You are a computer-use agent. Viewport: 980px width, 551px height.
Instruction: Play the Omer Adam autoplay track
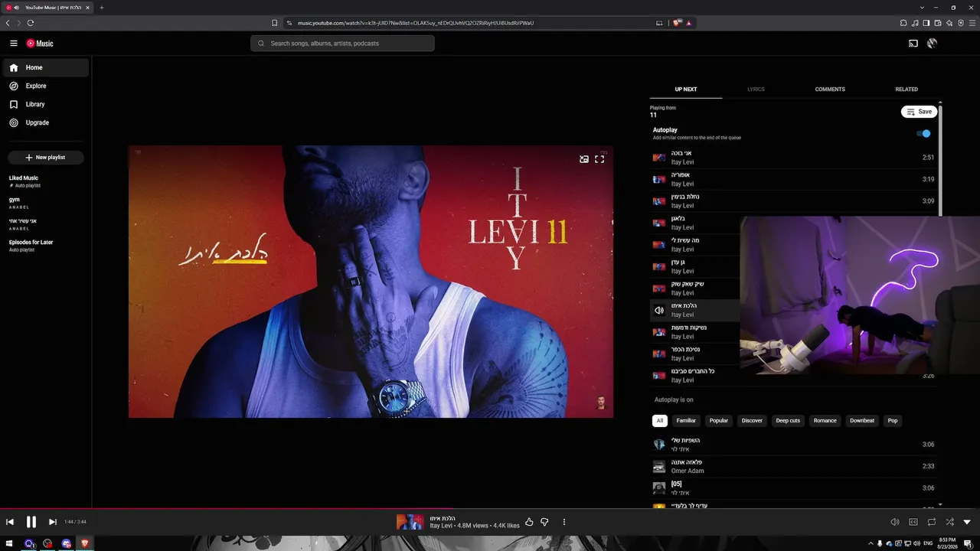tap(793, 466)
